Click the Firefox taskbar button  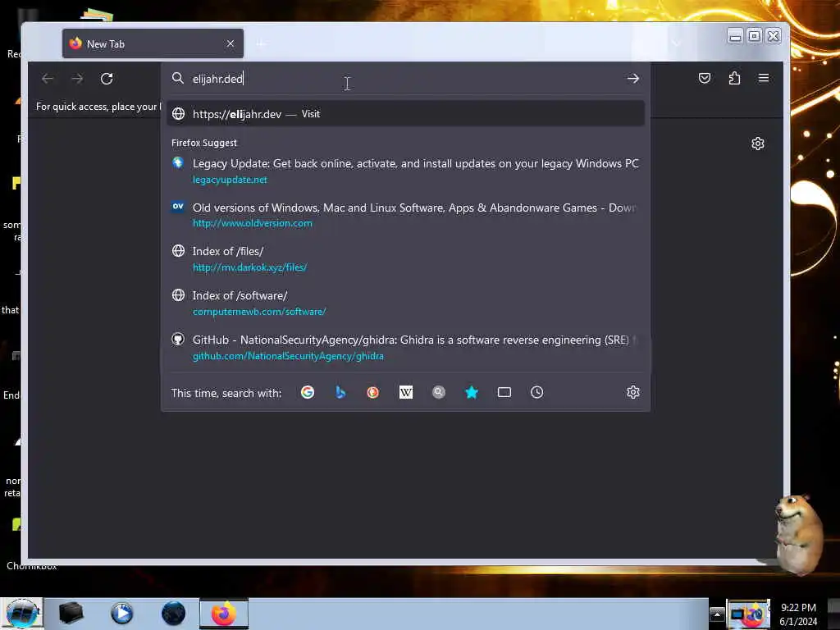click(224, 614)
